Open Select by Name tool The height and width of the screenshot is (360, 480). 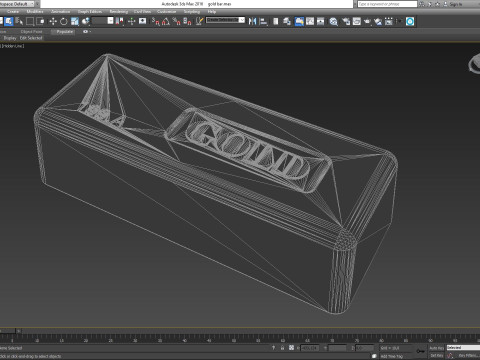(19, 21)
